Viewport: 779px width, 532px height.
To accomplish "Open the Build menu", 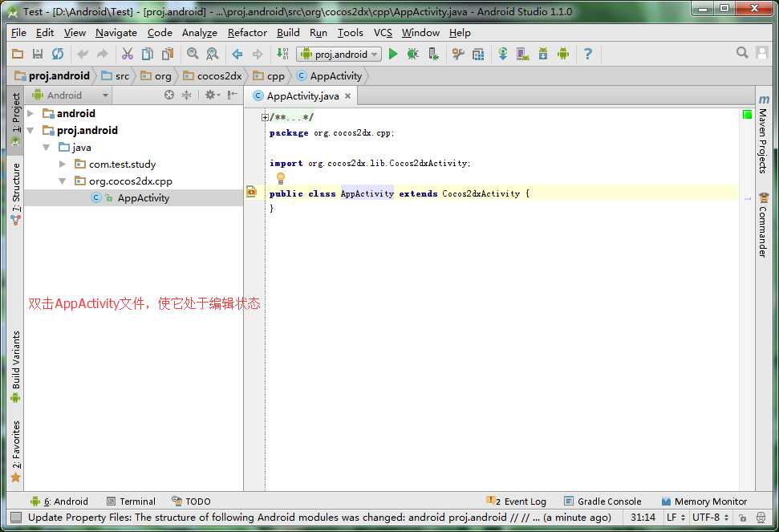I will click(x=288, y=32).
